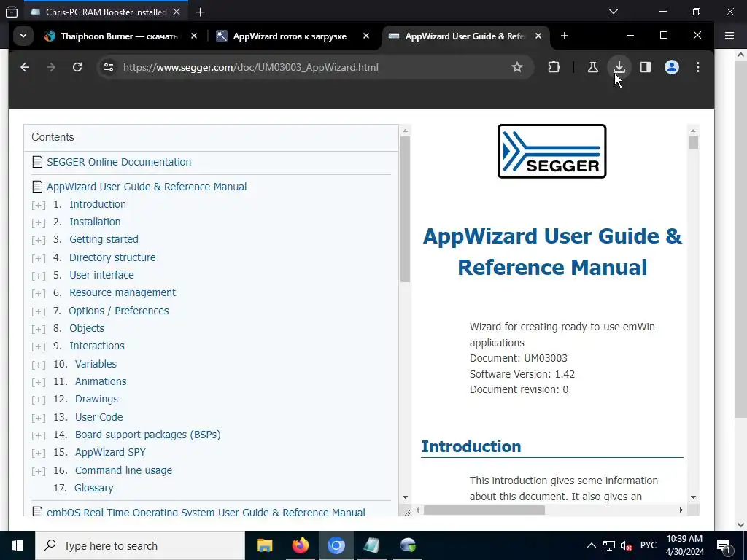Select the AppWizard User Guide tab
747x560 pixels.
pyautogui.click(x=465, y=36)
